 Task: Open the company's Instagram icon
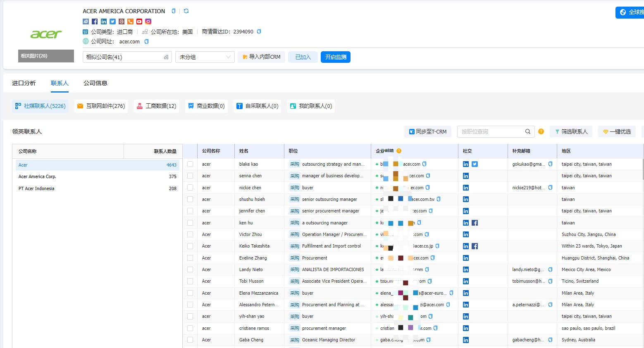point(148,21)
